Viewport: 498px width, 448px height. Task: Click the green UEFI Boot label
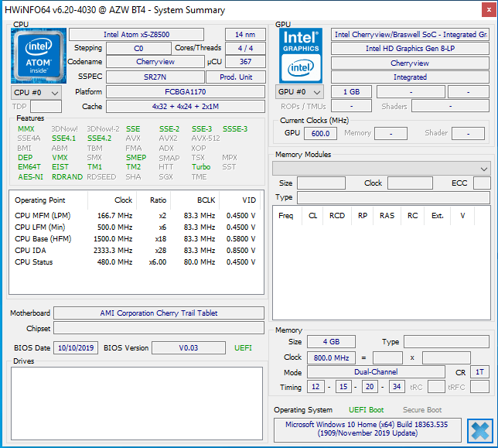tap(367, 410)
